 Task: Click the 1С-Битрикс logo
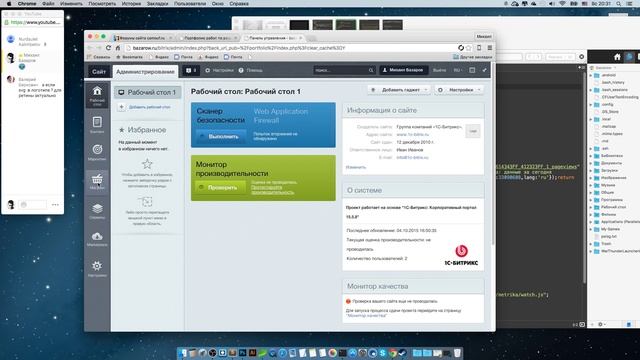point(461,256)
